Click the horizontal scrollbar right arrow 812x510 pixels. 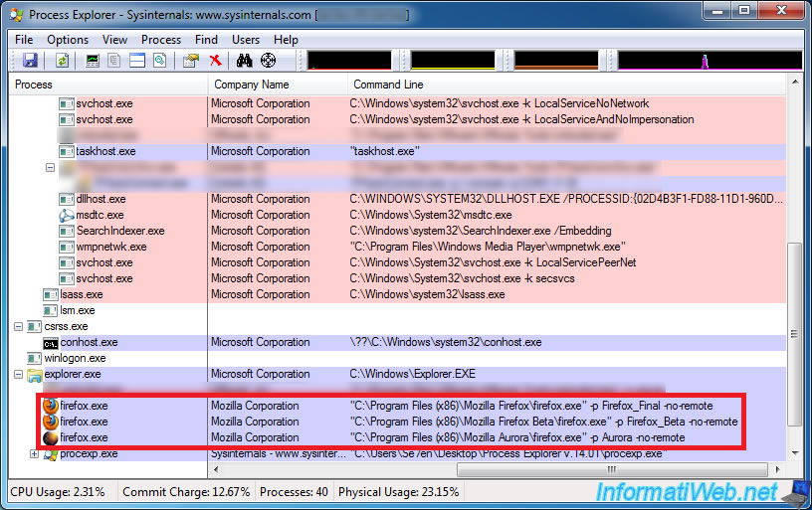777,469
